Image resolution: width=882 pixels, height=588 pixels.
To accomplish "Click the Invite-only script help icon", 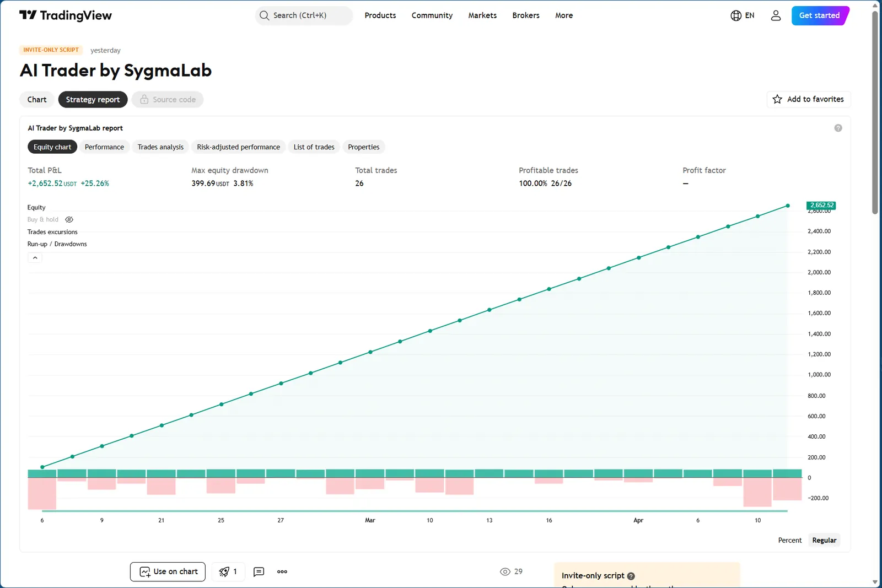I will click(631, 576).
